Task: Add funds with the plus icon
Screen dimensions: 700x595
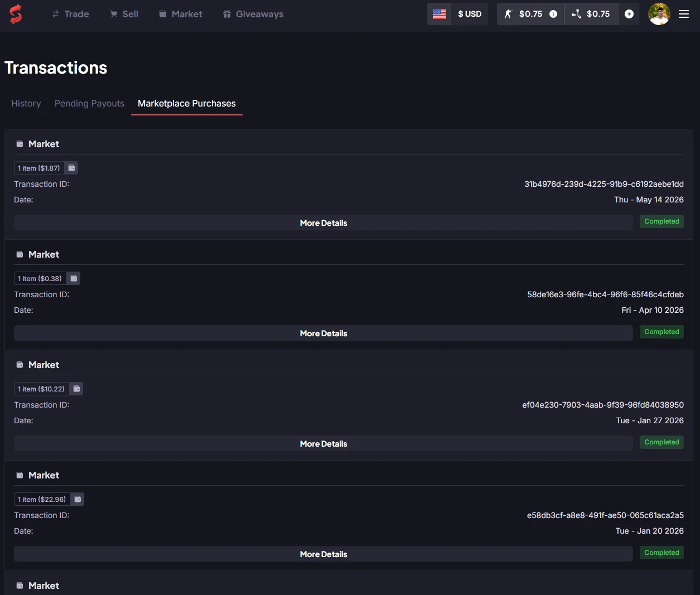Action: pos(629,14)
